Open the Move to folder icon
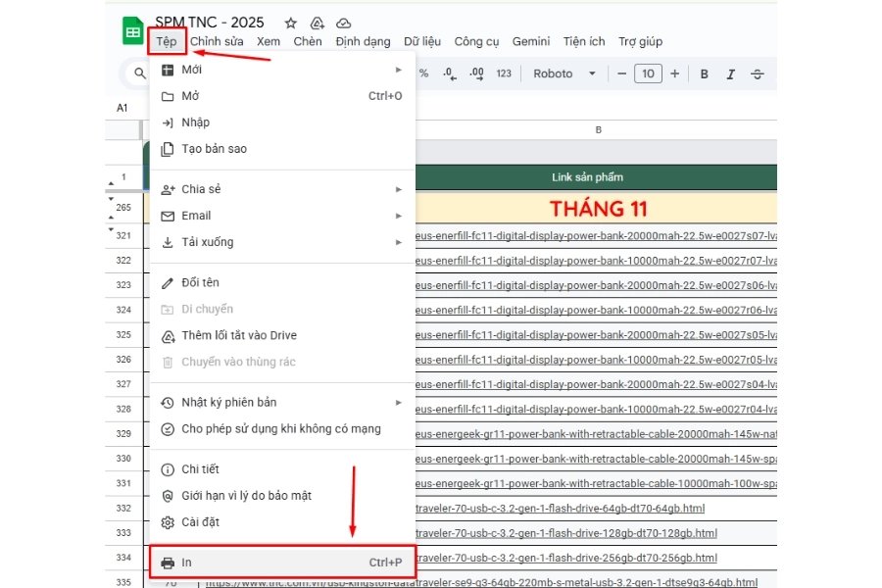Image resolution: width=882 pixels, height=588 pixels. (316, 22)
